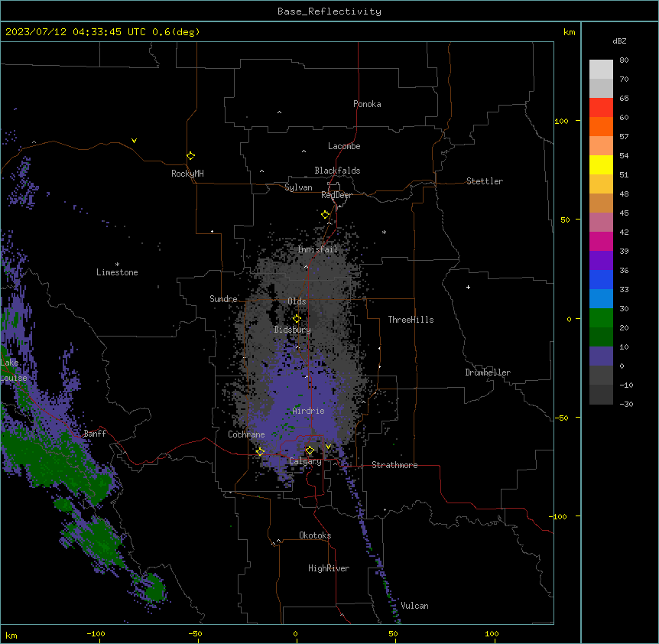Select the Sylvan label
The height and width of the screenshot is (644, 659).
pyautogui.click(x=298, y=187)
